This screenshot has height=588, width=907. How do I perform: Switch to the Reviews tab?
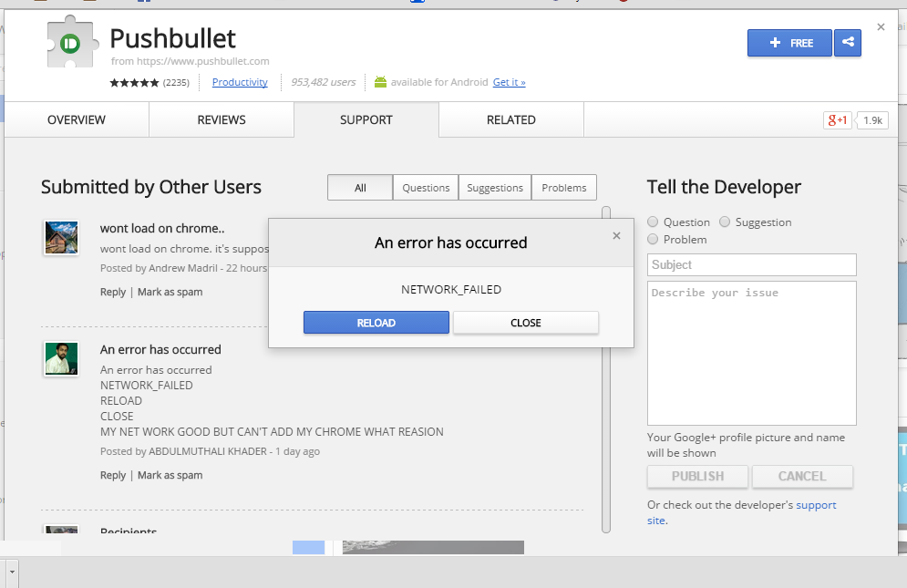pyautogui.click(x=222, y=120)
